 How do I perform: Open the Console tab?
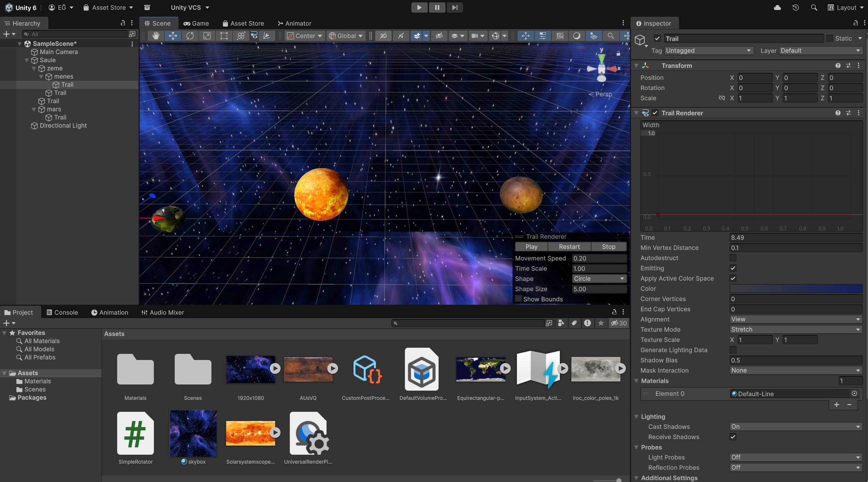pyautogui.click(x=62, y=313)
